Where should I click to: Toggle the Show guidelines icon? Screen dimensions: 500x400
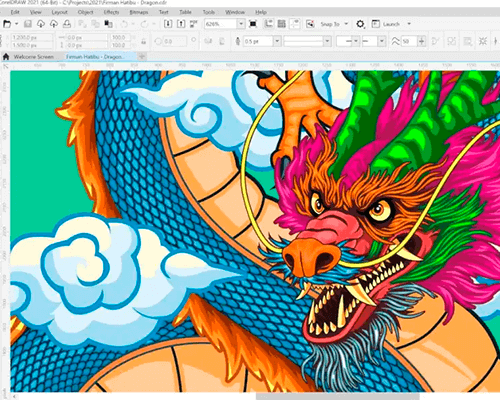(x=295, y=24)
